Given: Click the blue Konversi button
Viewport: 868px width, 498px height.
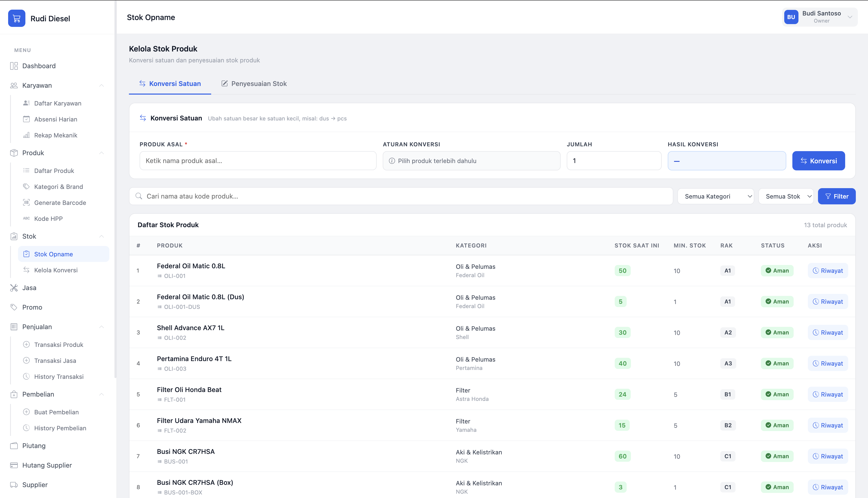Looking at the screenshot, I should (x=818, y=161).
